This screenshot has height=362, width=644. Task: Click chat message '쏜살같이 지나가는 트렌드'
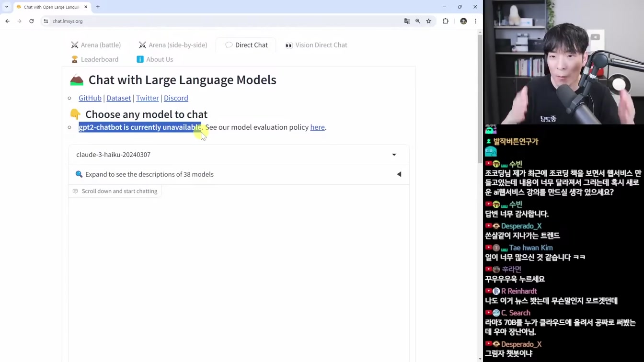(x=523, y=236)
